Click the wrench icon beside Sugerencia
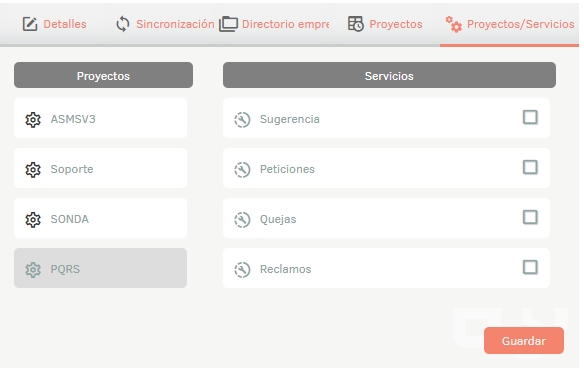 [x=242, y=120]
